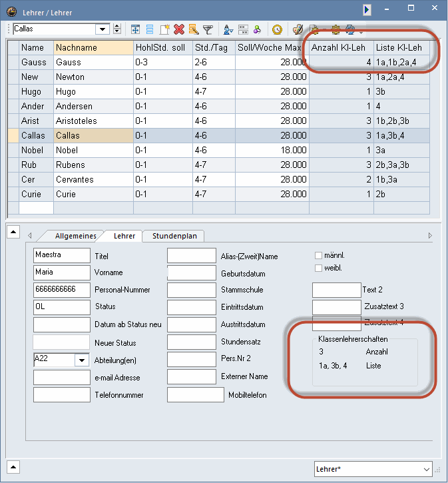The image size is (448, 483).
Task: Click the Telefonnummer input field
Action: [x=61, y=394]
